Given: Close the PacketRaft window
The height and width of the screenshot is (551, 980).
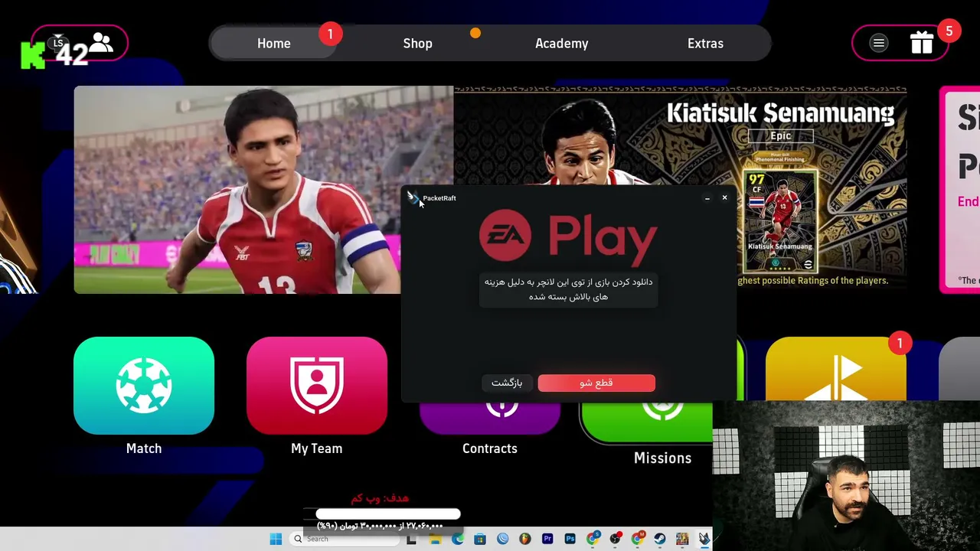Looking at the screenshot, I should [724, 198].
